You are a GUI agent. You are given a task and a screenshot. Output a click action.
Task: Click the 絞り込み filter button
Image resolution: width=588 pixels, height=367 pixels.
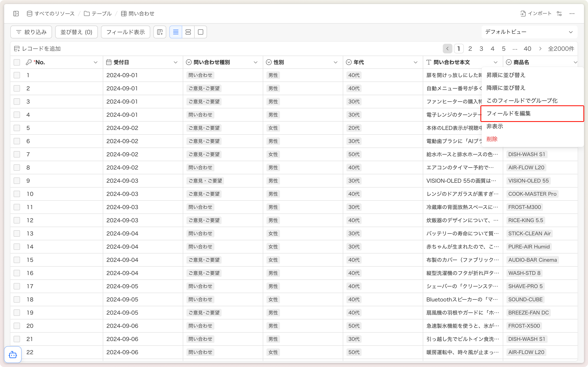coord(31,32)
